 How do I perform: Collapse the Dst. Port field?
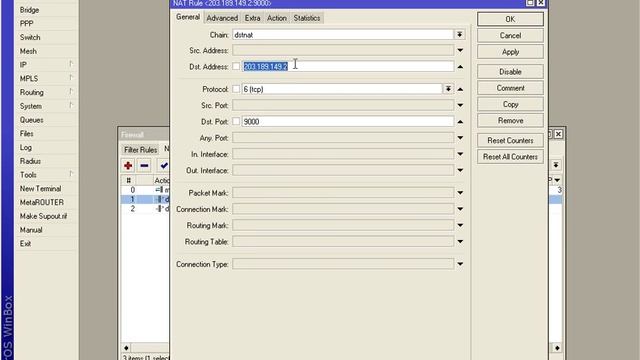coord(460,122)
